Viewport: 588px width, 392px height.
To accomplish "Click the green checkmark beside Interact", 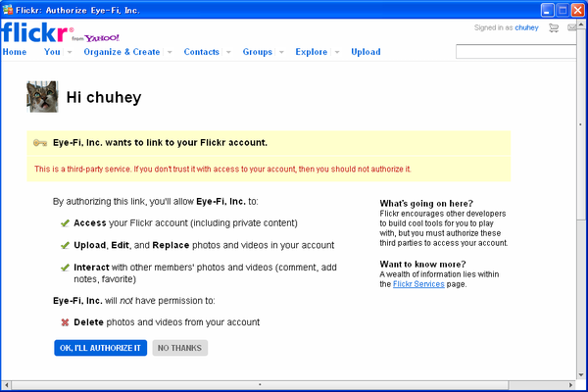I will coord(65,268).
